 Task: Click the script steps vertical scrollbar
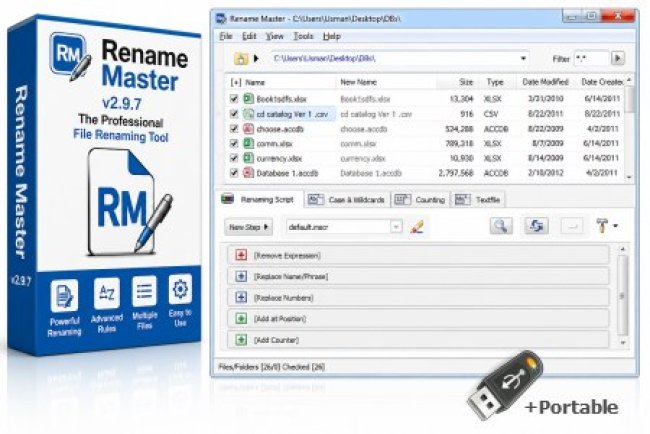click(622, 296)
